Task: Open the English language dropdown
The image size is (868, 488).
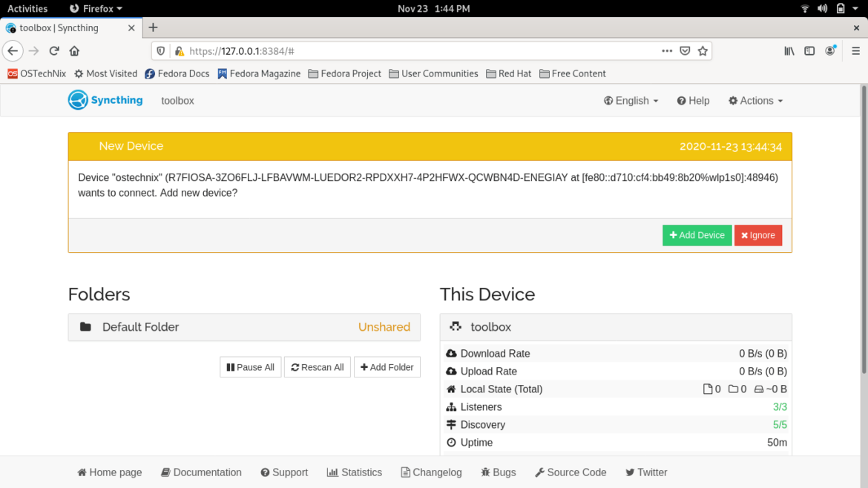Action: pos(630,100)
